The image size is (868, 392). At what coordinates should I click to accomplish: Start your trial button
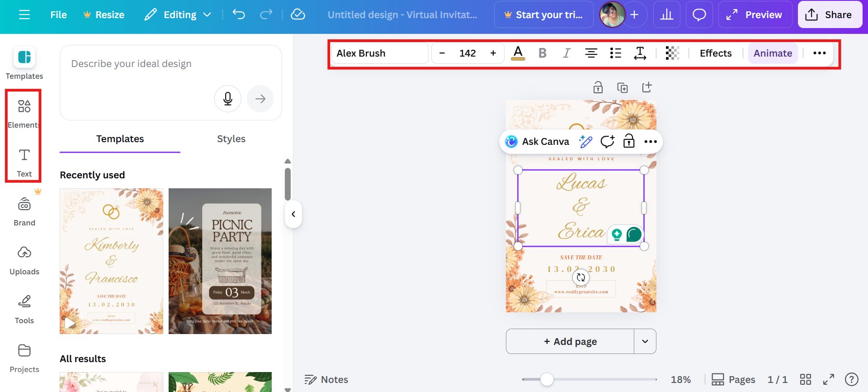(x=543, y=14)
